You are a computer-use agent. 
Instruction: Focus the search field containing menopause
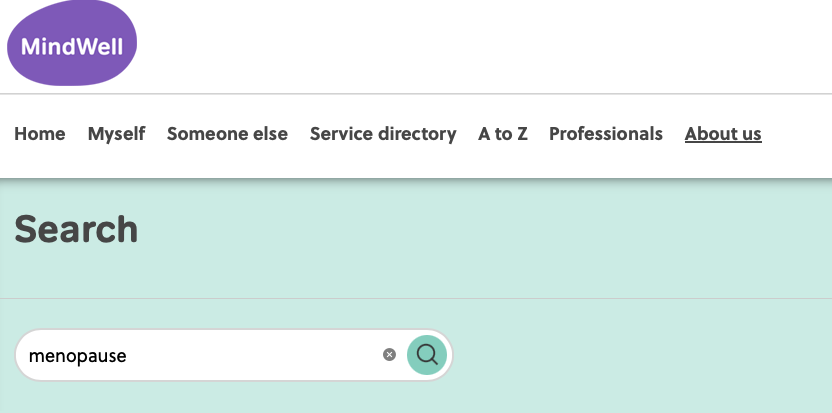click(200, 355)
